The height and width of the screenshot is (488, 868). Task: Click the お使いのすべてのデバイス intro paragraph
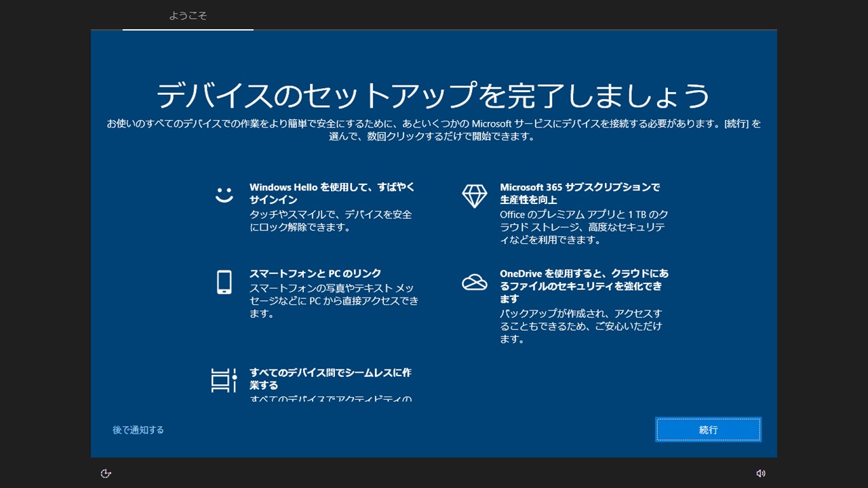click(x=433, y=130)
